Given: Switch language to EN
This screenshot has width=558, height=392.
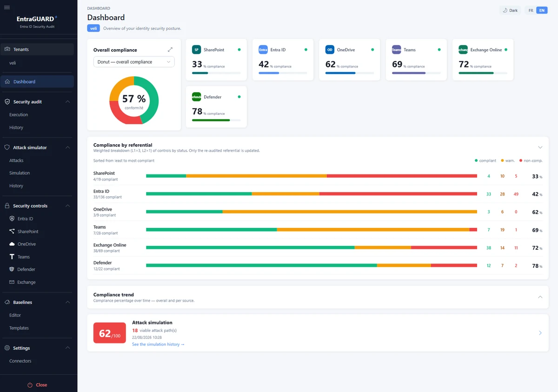Looking at the screenshot, I should pos(542,10).
